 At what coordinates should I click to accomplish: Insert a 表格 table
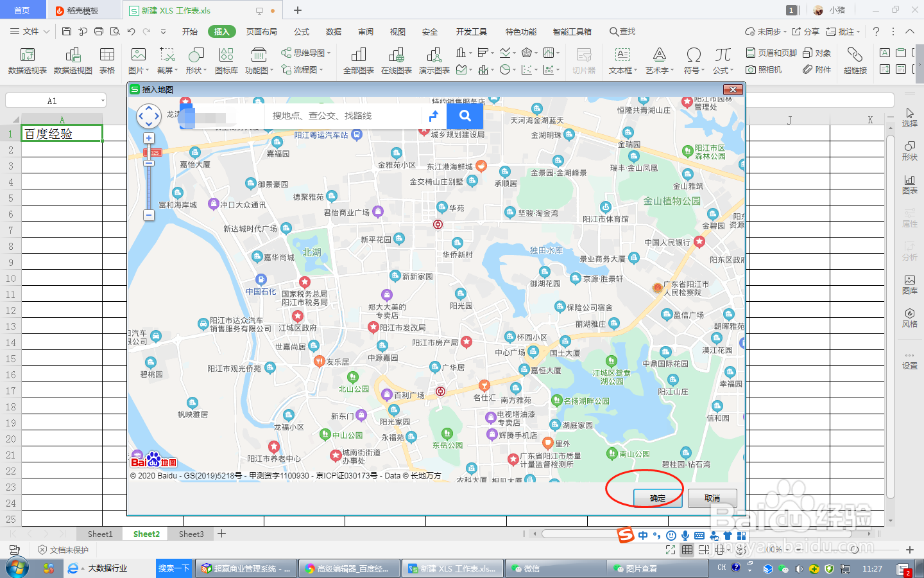(x=107, y=61)
